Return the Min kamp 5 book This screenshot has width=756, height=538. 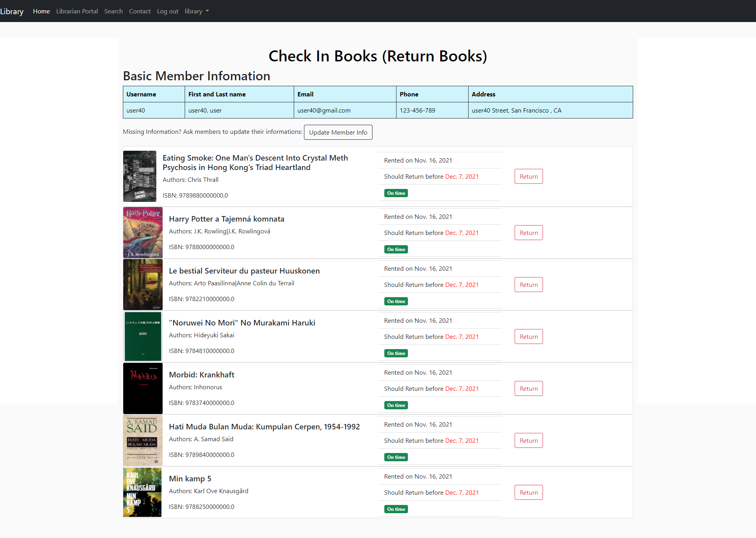pyautogui.click(x=528, y=492)
